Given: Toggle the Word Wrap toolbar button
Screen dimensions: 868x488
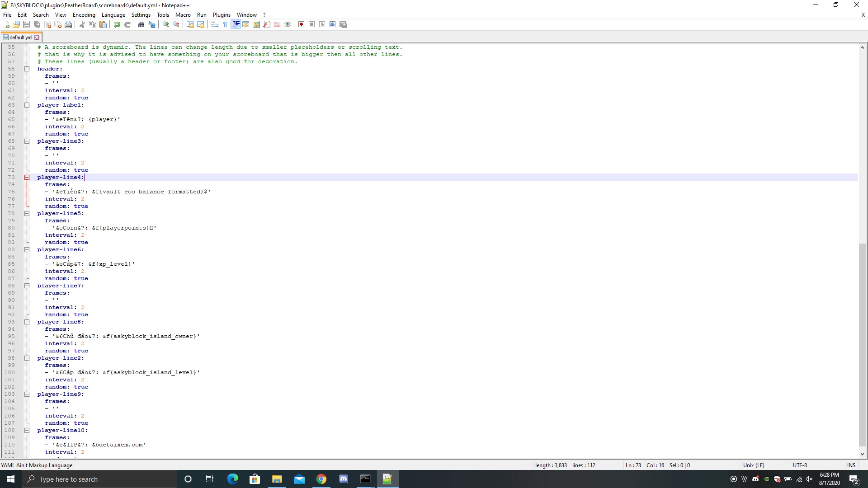Looking at the screenshot, I should pos(215,24).
